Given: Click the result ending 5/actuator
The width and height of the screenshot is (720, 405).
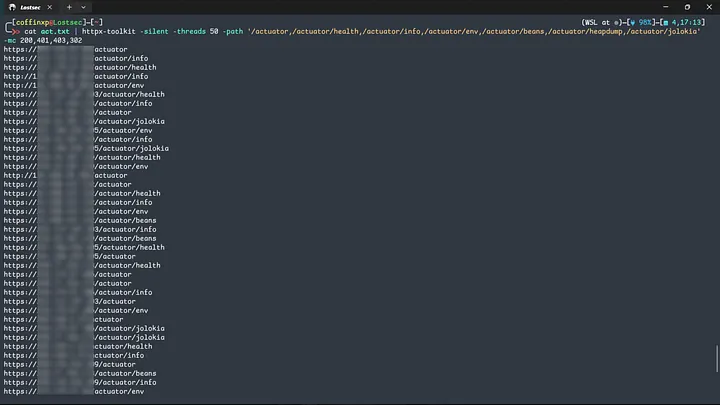Looking at the screenshot, I should click(x=69, y=256).
